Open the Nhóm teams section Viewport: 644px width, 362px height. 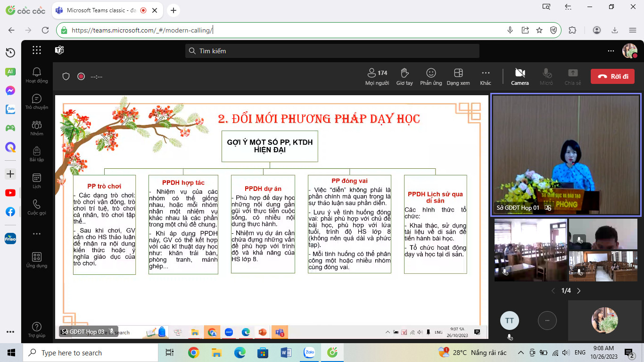(x=37, y=128)
